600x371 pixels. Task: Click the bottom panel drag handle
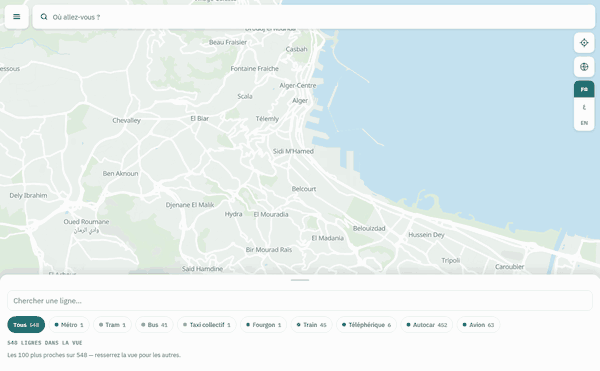click(x=300, y=280)
